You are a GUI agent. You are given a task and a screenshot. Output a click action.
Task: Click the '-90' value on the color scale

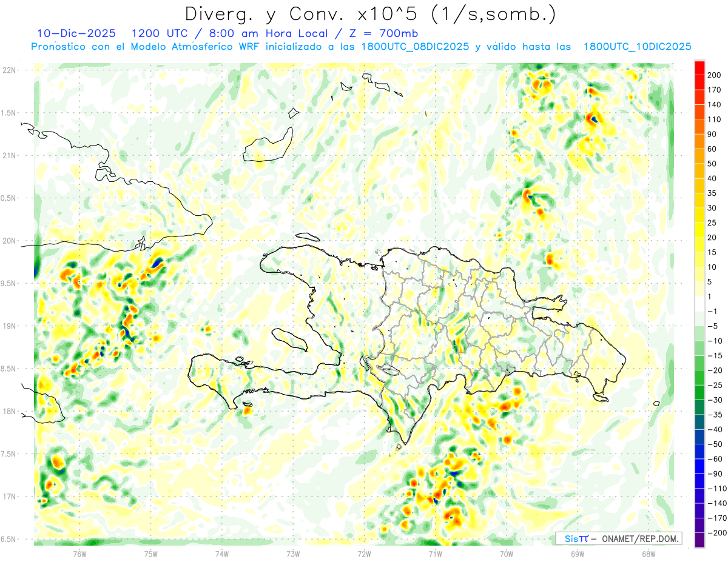pyautogui.click(x=715, y=473)
